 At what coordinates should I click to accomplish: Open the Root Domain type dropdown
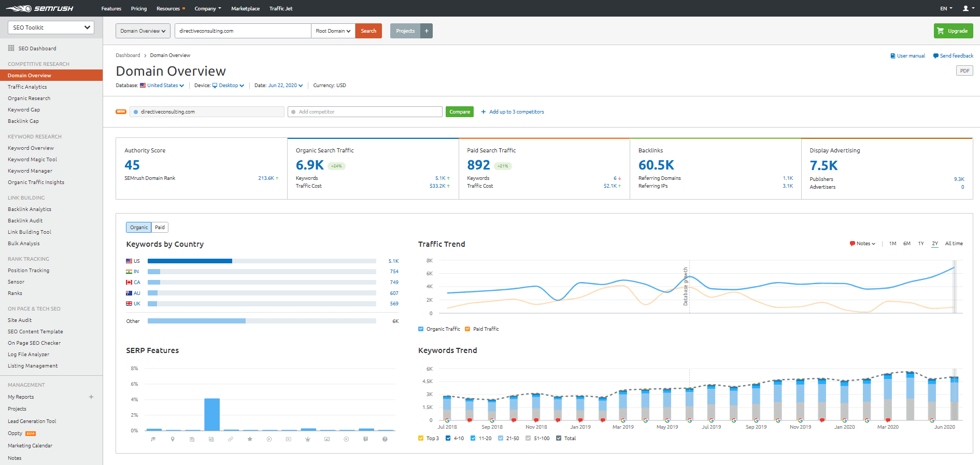point(333,31)
